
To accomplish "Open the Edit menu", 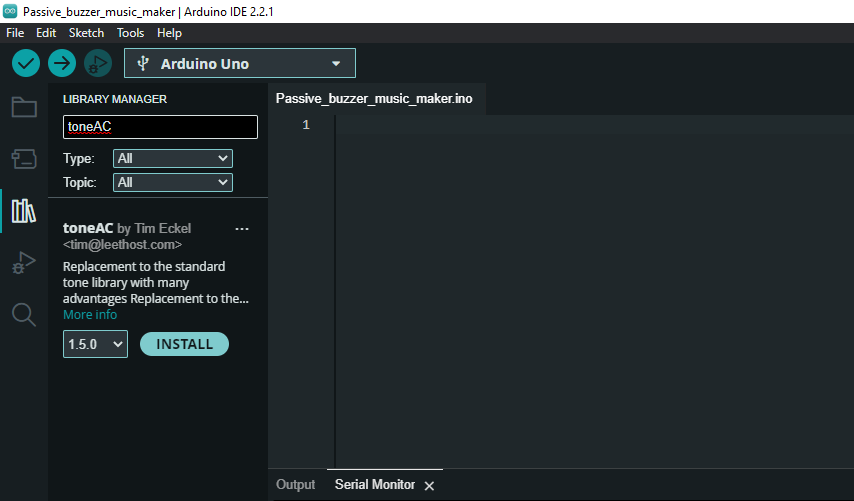I will tap(46, 33).
